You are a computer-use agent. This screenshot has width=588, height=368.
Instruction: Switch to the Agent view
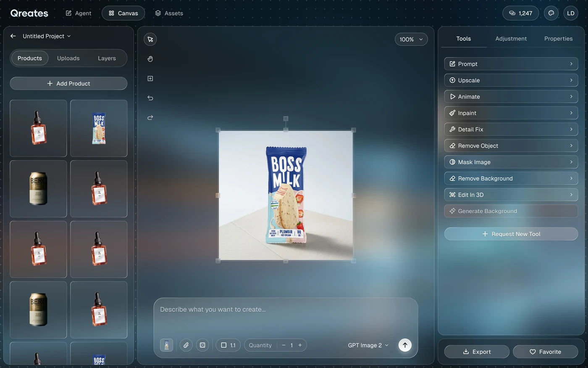(79, 13)
